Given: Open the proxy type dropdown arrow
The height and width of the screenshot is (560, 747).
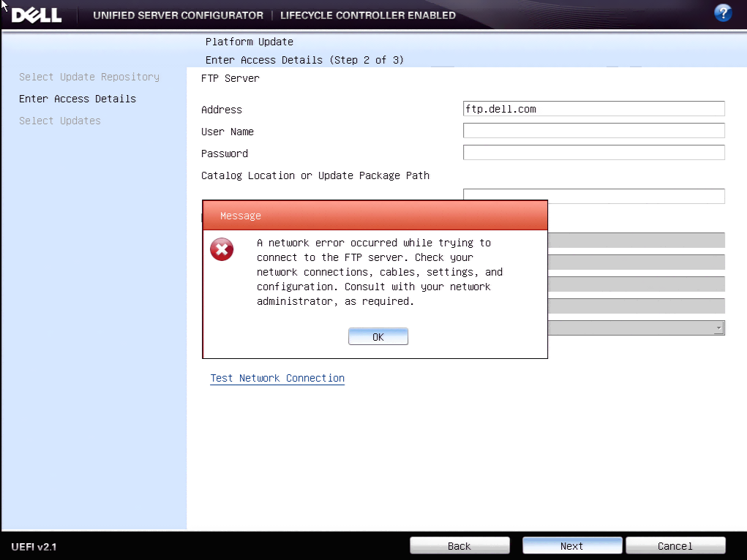Looking at the screenshot, I should pos(719,327).
